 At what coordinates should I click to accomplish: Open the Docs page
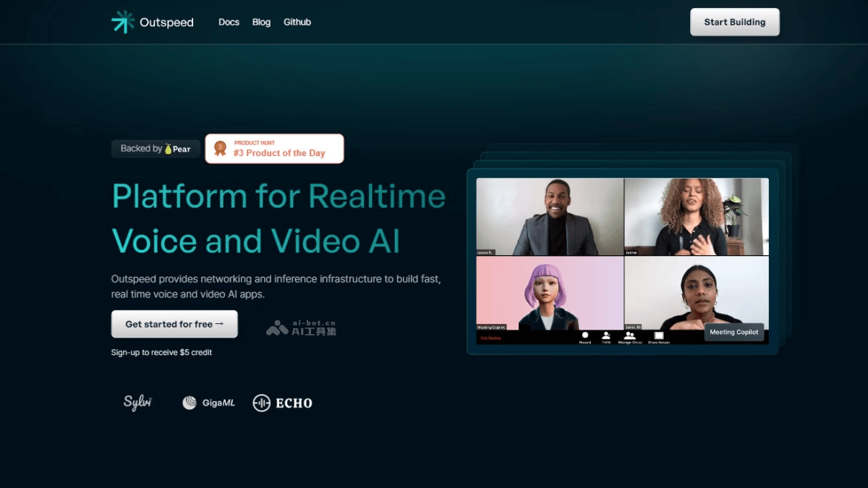[229, 22]
